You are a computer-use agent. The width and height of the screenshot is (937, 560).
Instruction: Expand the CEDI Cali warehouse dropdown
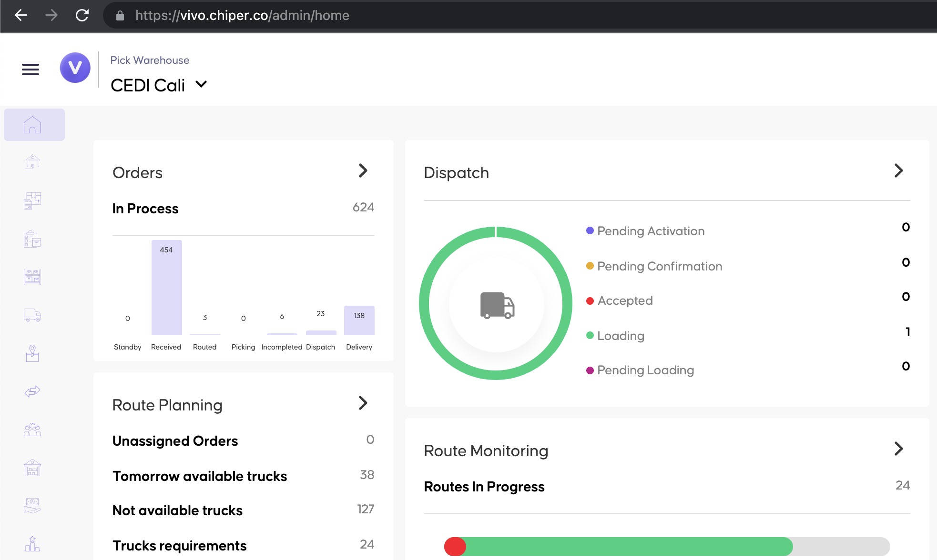201,85
